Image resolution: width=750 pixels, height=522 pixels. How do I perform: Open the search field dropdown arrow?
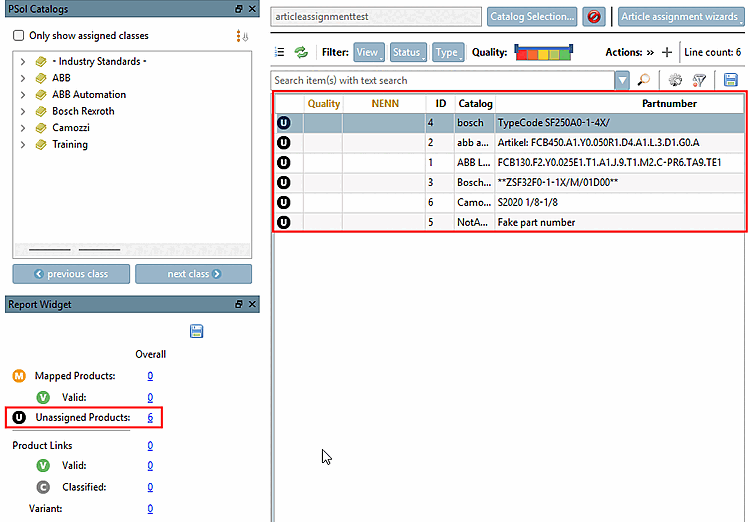622,80
